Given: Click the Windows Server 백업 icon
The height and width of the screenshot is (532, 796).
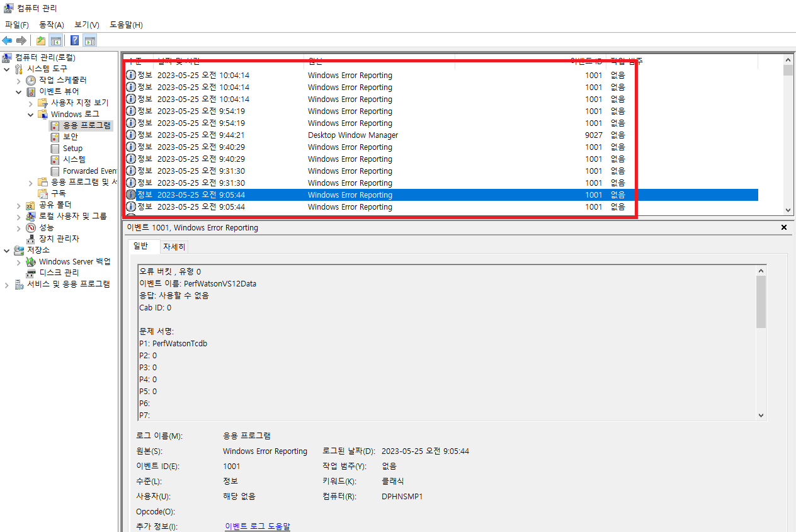Looking at the screenshot, I should (x=31, y=261).
